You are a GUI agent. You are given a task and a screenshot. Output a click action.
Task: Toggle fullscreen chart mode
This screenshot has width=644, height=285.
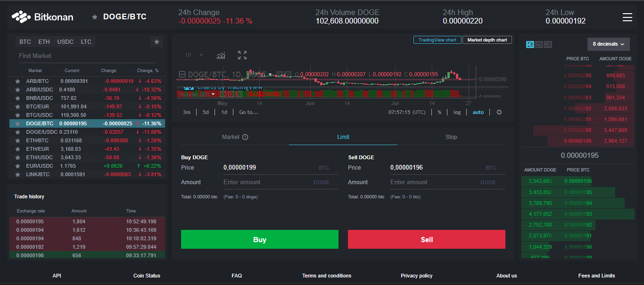point(242,55)
